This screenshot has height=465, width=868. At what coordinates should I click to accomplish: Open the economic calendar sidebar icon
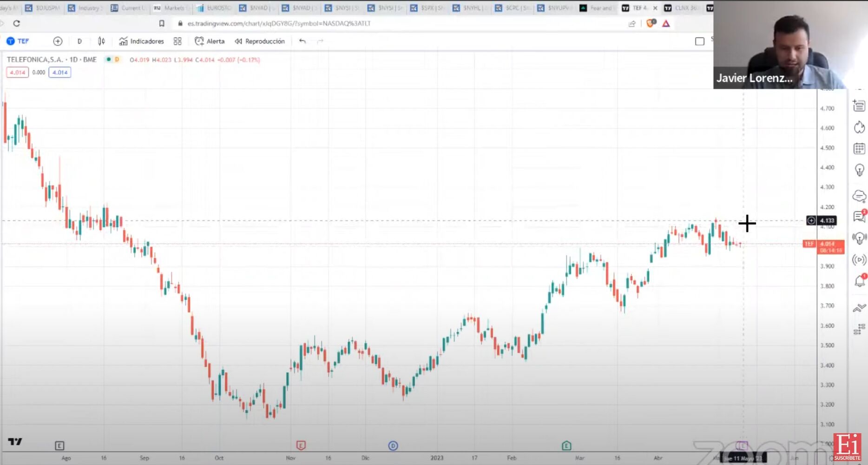click(859, 149)
